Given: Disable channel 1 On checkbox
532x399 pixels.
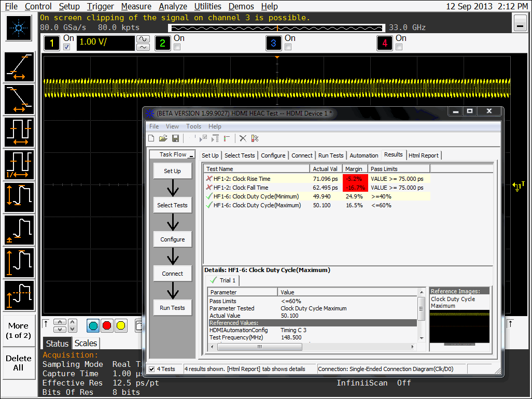Looking at the screenshot, I should coord(66,47).
